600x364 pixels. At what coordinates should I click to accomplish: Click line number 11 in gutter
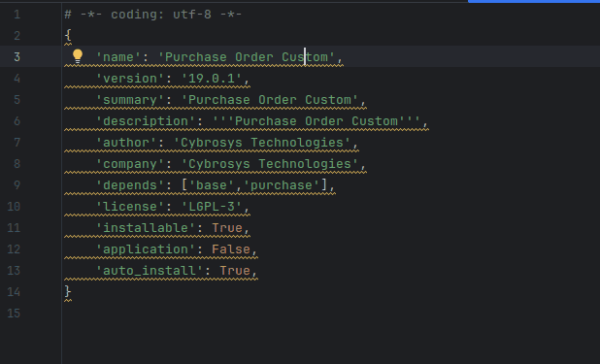click(x=14, y=228)
